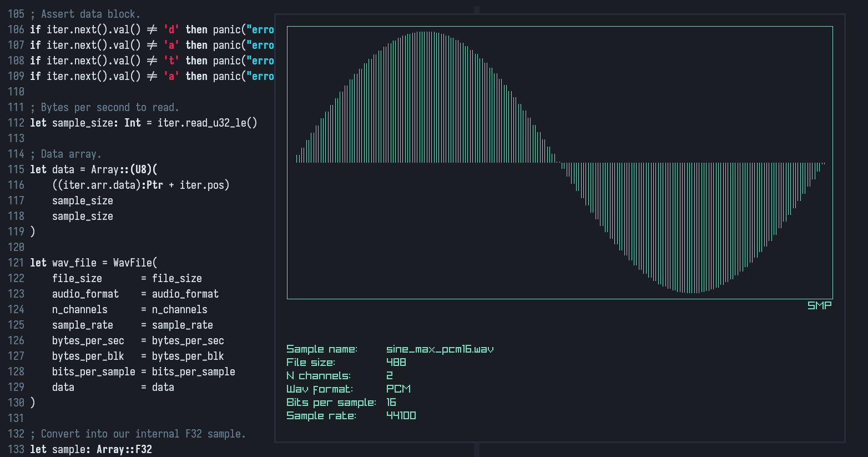
Task: Click the WavFile( constructor on line 121
Action: [135, 263]
